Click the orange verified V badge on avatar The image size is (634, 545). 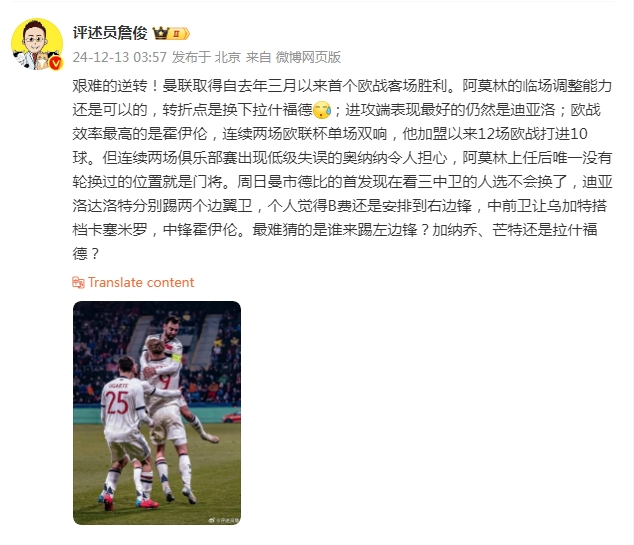click(x=56, y=63)
